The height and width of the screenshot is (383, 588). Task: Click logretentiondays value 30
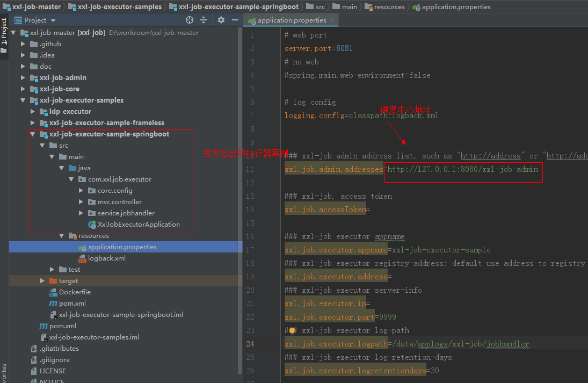(434, 371)
